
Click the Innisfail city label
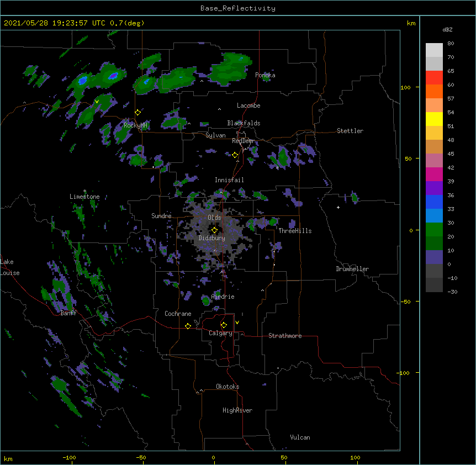pos(229,180)
